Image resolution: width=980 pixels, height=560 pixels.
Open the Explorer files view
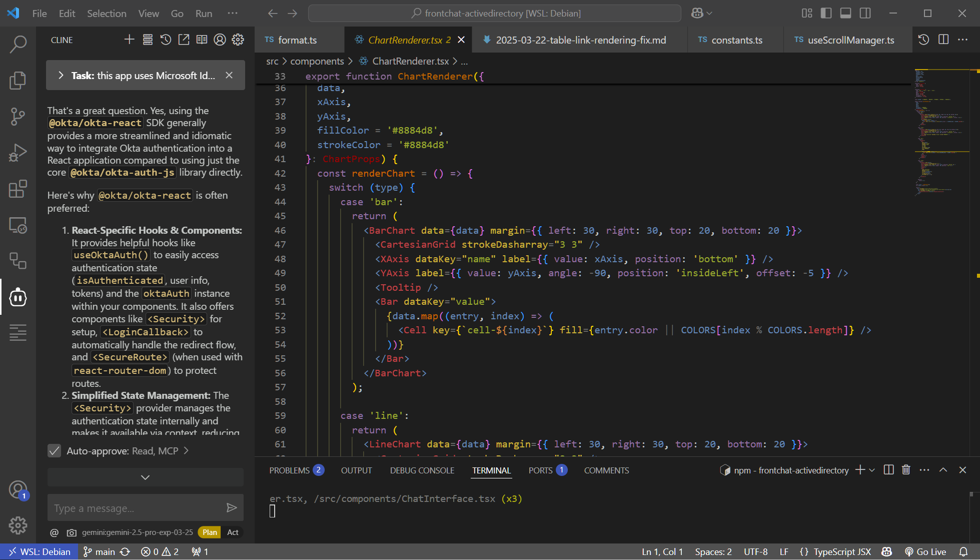click(x=18, y=80)
